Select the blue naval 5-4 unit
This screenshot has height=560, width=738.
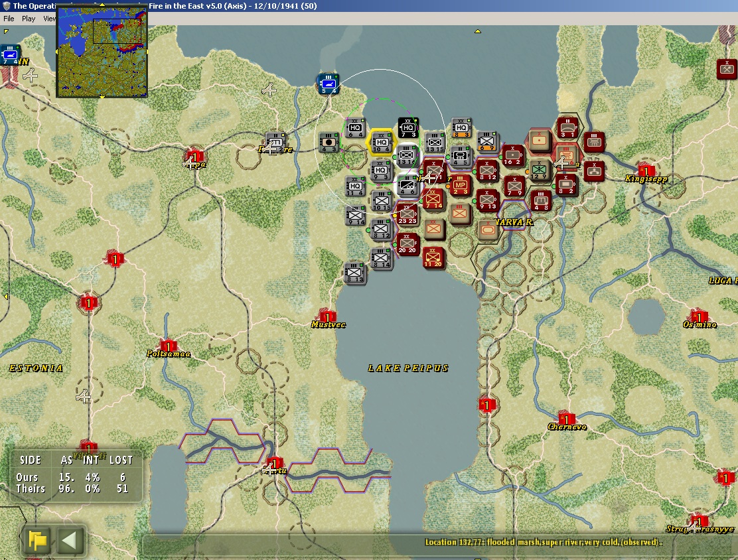pyautogui.click(x=328, y=85)
